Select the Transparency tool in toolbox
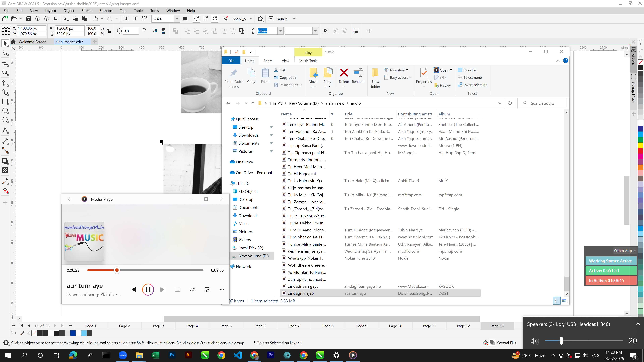 [5, 170]
